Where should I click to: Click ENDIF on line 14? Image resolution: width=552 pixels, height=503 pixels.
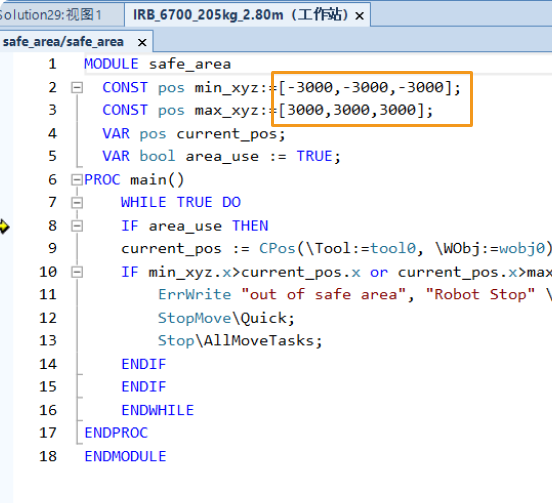pos(144,364)
